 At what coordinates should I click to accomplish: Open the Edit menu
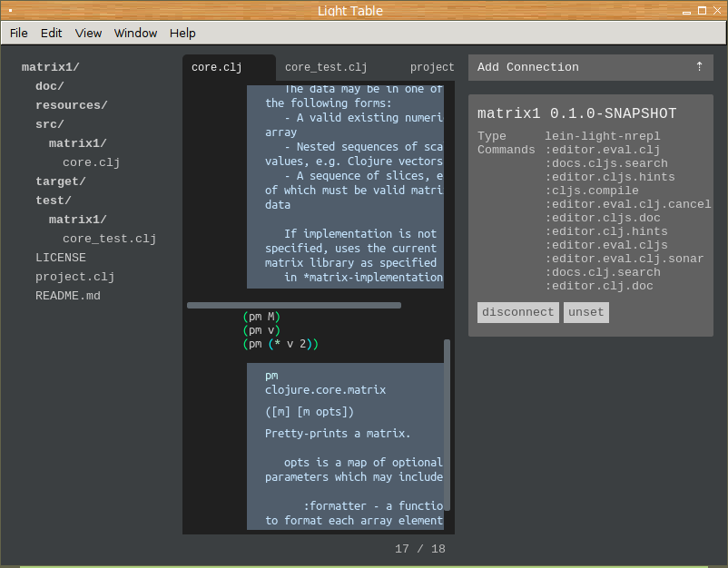[52, 33]
